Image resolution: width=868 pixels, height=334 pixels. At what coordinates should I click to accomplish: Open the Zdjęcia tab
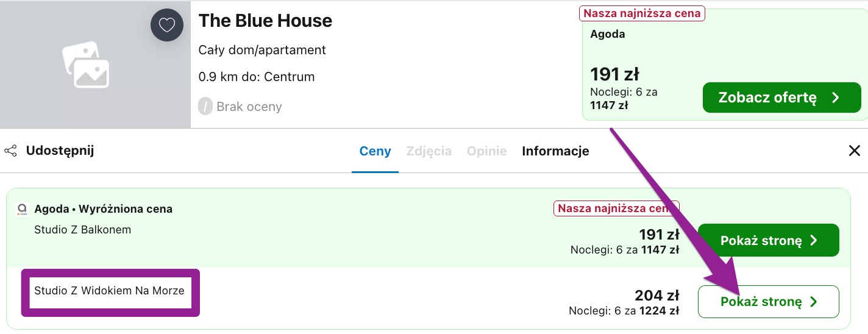(x=429, y=151)
